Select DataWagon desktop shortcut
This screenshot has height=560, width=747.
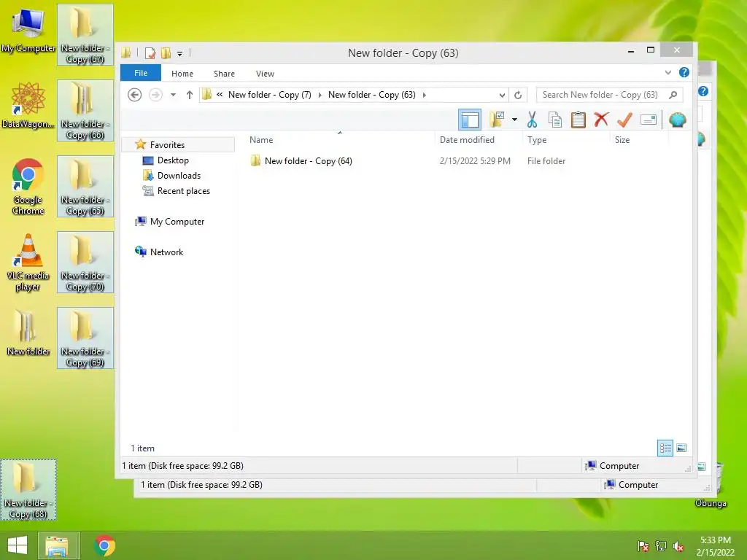pos(28,105)
